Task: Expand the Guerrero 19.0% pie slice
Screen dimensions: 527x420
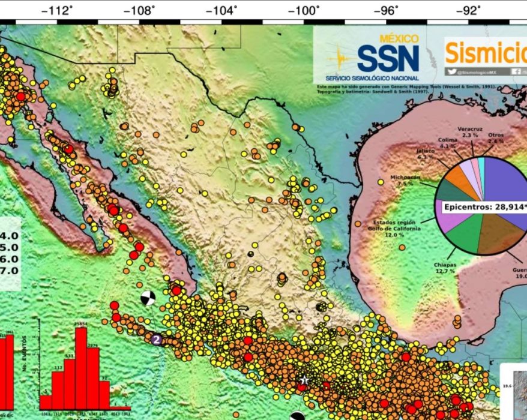Action: click(493, 231)
